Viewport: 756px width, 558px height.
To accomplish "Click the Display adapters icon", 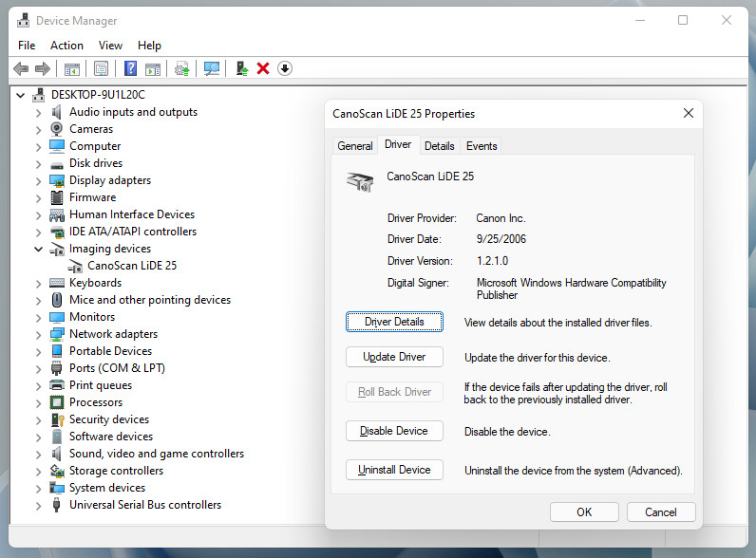I will [57, 180].
